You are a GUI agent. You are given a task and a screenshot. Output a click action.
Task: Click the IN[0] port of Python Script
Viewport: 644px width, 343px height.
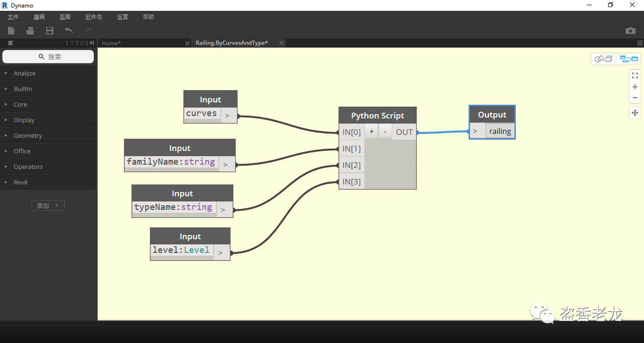(352, 132)
